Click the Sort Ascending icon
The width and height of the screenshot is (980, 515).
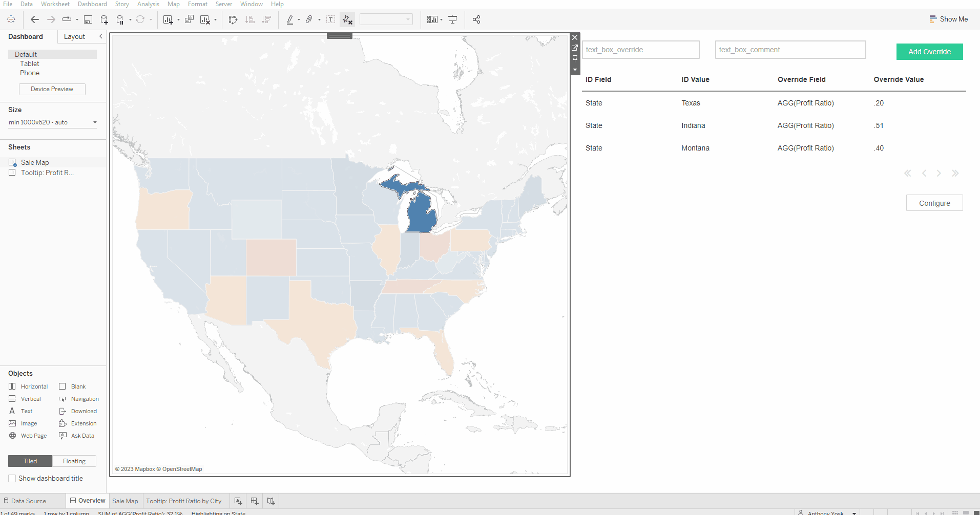(250, 19)
